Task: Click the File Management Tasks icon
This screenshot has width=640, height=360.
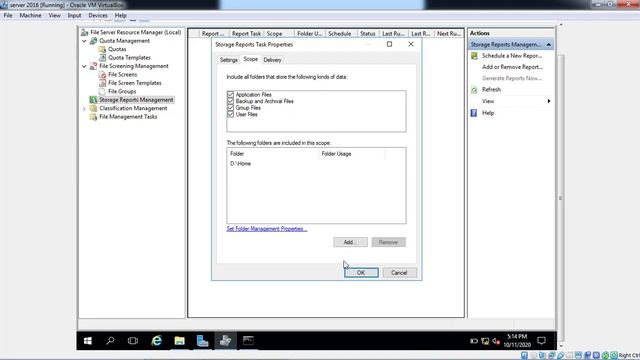Action: point(93,117)
